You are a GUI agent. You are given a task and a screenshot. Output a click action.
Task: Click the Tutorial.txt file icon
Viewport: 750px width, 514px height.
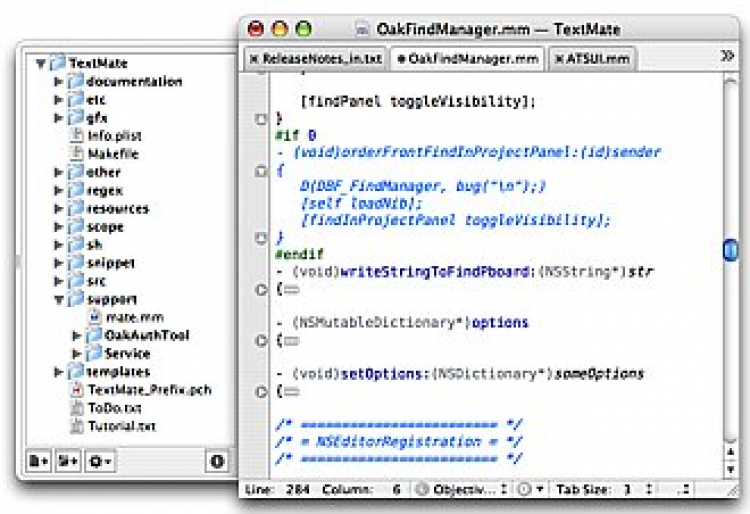[x=77, y=427]
